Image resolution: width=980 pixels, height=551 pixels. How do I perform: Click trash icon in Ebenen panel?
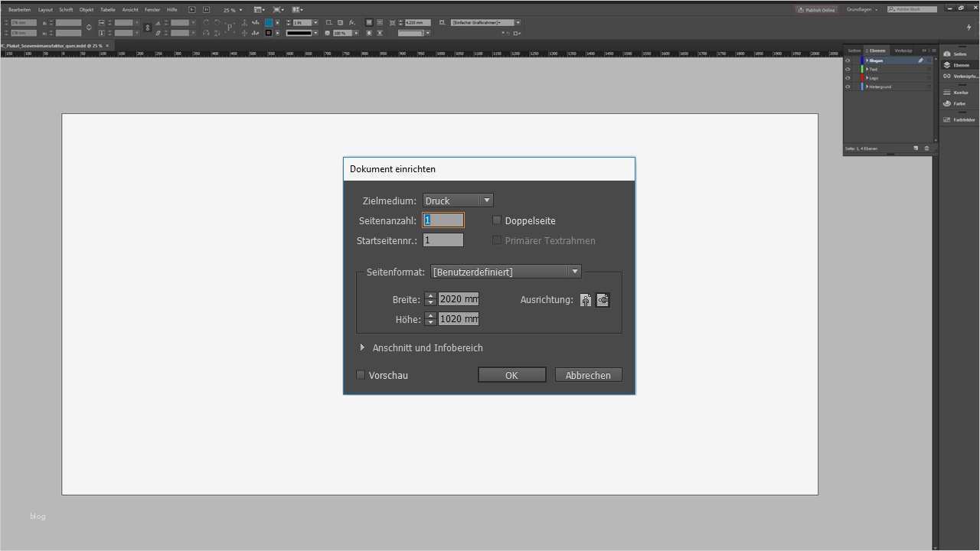[926, 148]
